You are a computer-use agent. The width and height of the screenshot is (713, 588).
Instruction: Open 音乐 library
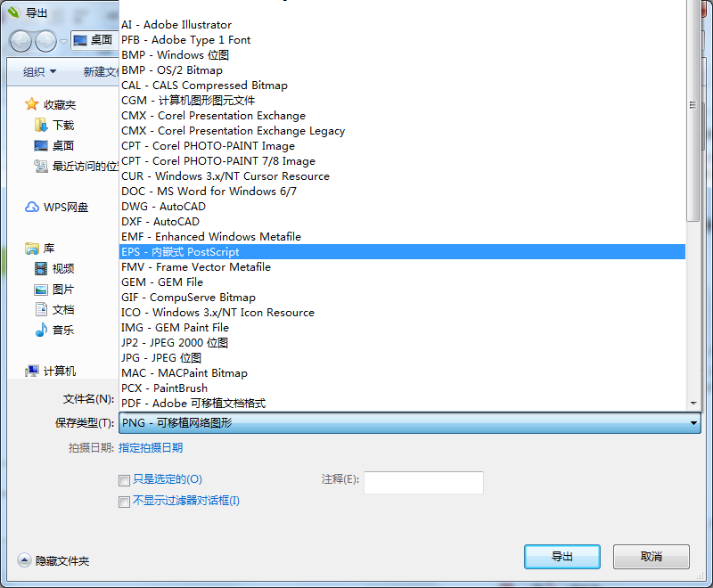click(x=54, y=331)
